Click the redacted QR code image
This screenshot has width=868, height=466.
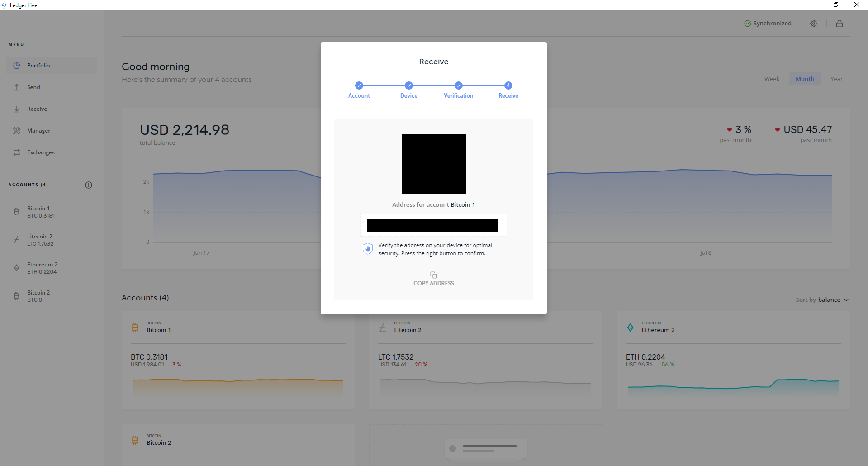(x=434, y=164)
